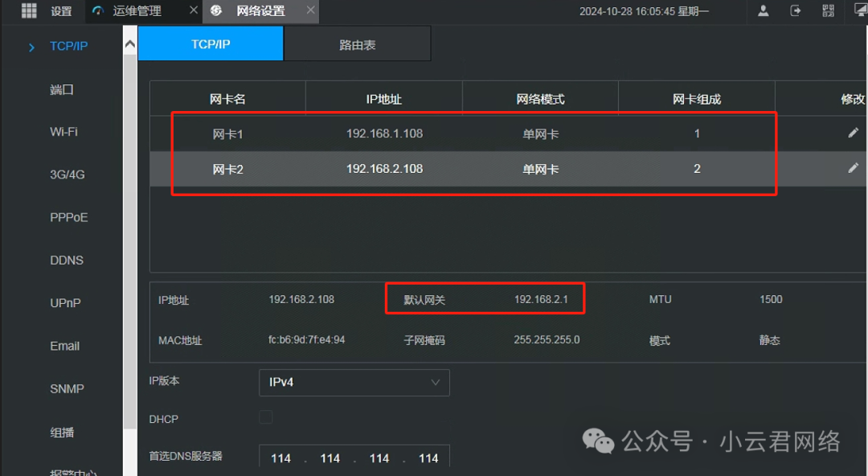Close the 网络设置 tab

(309, 10)
